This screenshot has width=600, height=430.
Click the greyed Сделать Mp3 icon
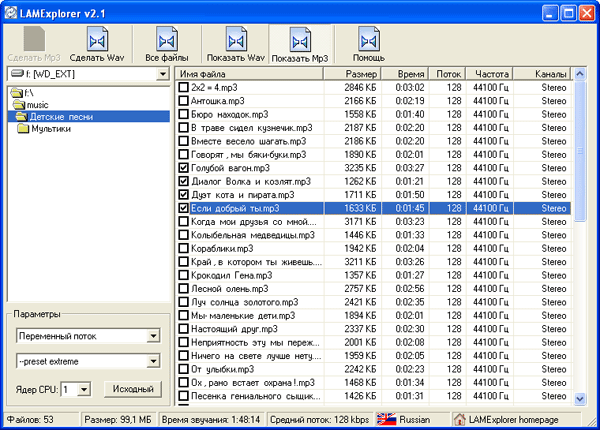tap(34, 39)
